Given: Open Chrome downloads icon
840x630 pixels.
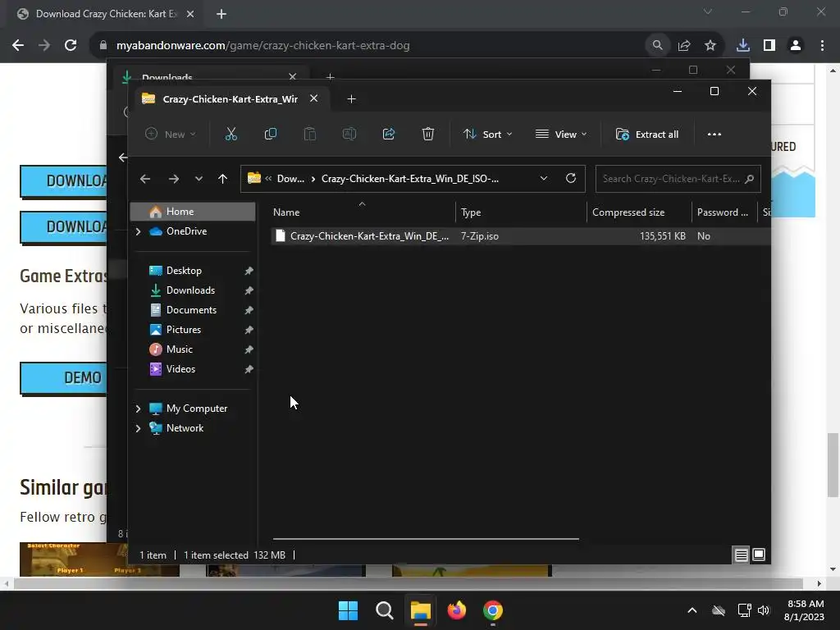Looking at the screenshot, I should click(x=742, y=46).
